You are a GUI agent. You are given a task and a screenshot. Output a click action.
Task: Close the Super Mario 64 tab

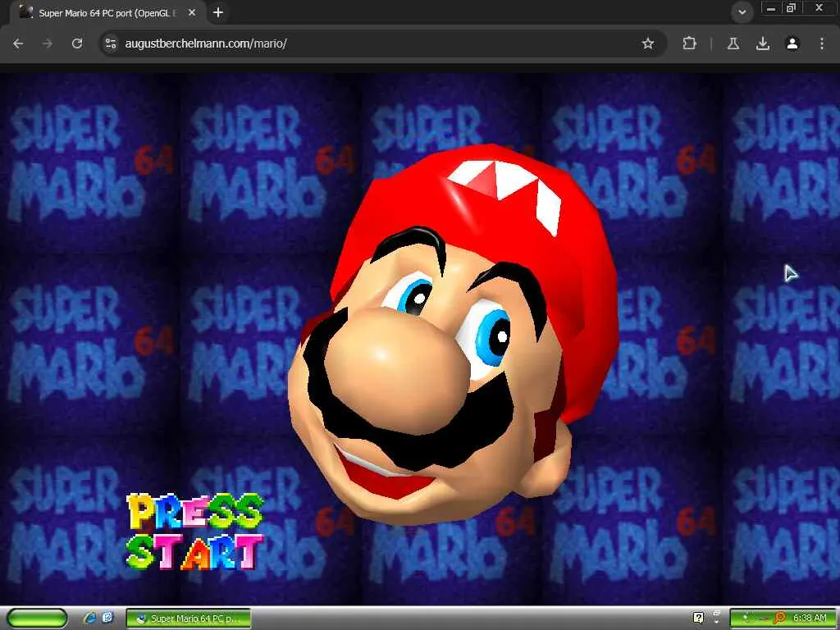[x=194, y=13]
